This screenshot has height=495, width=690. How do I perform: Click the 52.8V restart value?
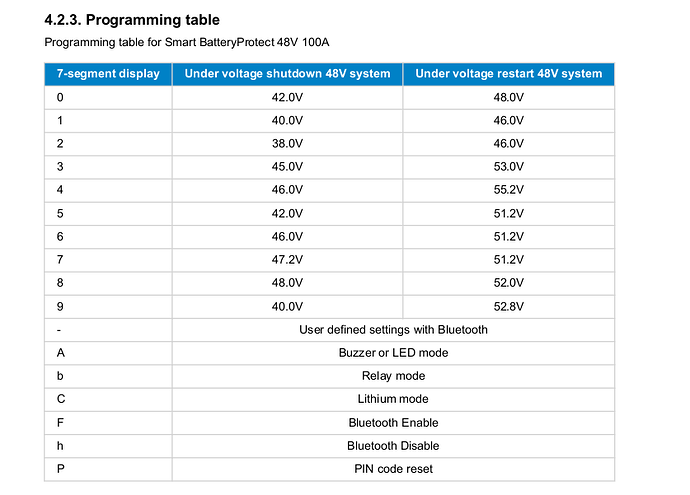508,306
